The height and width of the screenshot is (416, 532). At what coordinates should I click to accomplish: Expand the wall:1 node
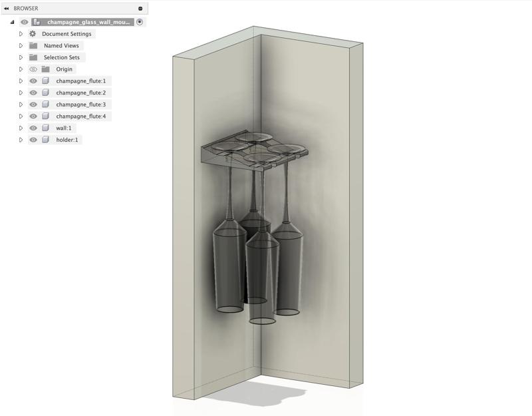click(x=21, y=128)
